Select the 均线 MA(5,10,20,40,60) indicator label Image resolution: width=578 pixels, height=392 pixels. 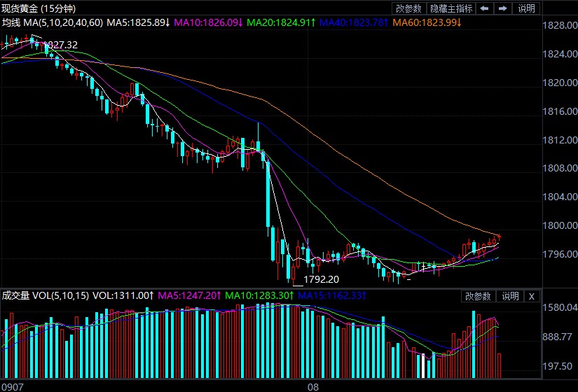(x=53, y=22)
